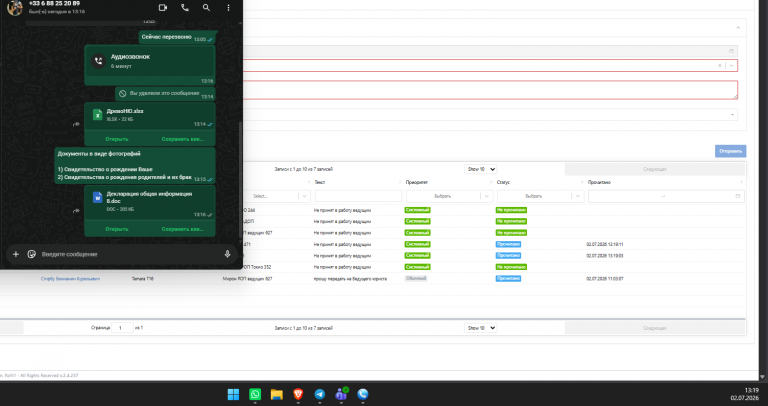Open the three-dot chat menu

click(228, 8)
